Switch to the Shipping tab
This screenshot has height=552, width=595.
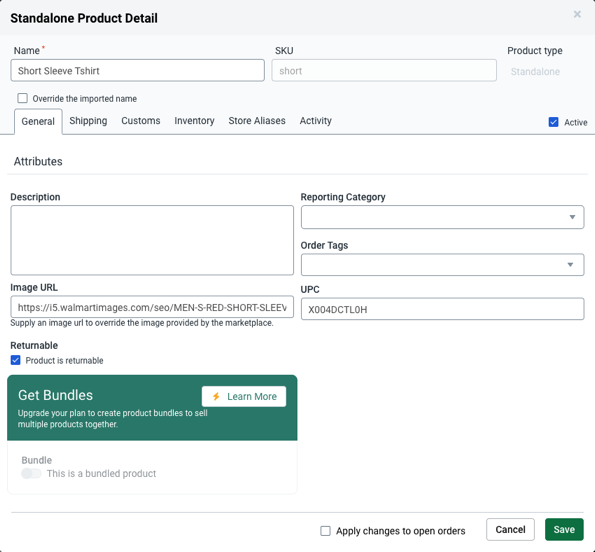(x=88, y=121)
